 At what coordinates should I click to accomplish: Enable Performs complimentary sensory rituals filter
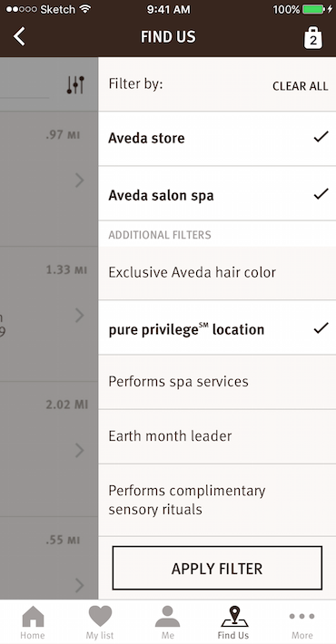coord(217,501)
